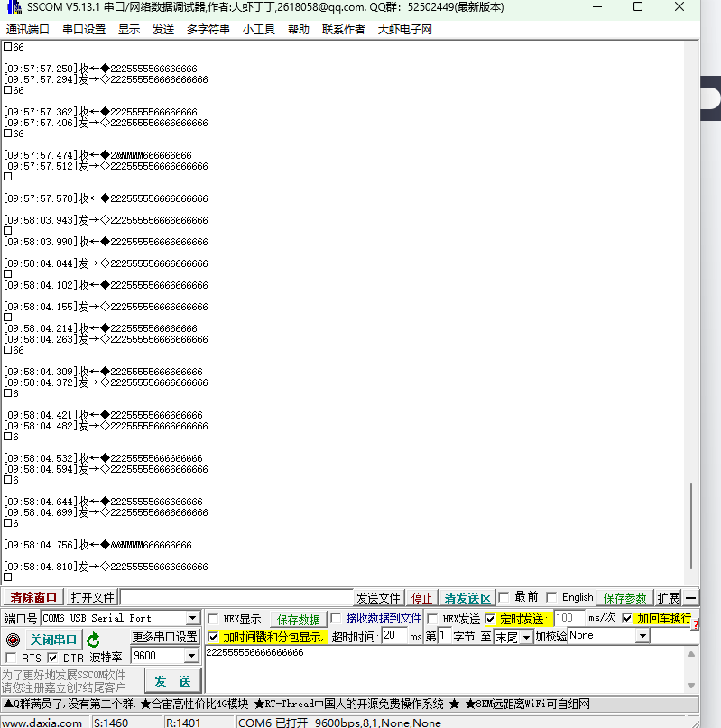Click the 第 1 字节 start byte field

pyautogui.click(x=444, y=636)
